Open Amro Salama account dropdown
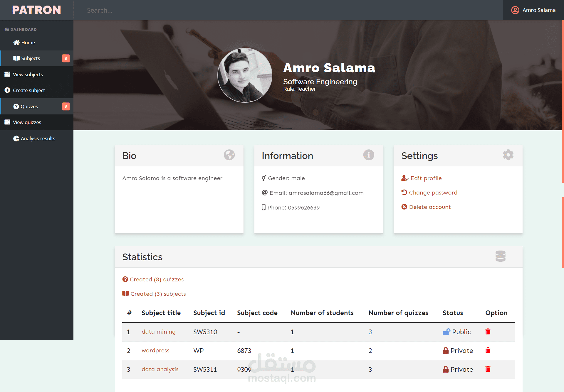This screenshot has width=564, height=392. 539,10
